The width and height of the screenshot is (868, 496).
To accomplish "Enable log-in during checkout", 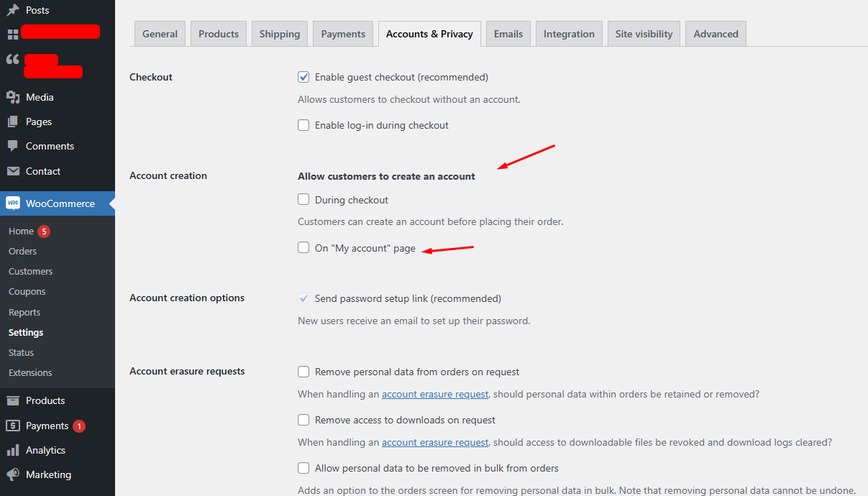I will click(x=303, y=125).
